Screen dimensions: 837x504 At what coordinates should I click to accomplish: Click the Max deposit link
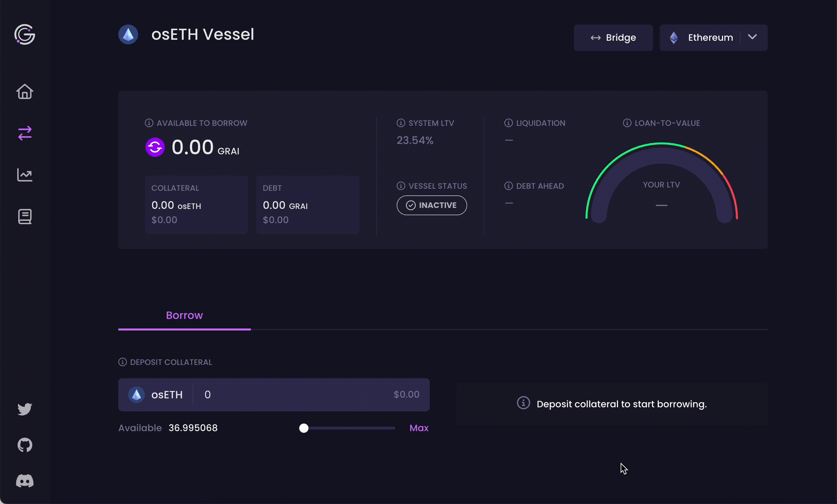click(419, 428)
